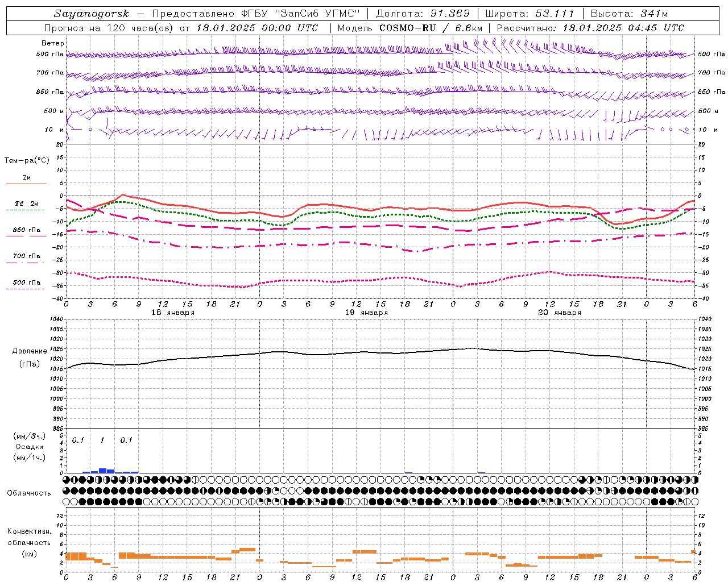Click the "Td 2м" dew point legend label
This screenshot has height=582, width=728.
pyautogui.click(x=27, y=203)
